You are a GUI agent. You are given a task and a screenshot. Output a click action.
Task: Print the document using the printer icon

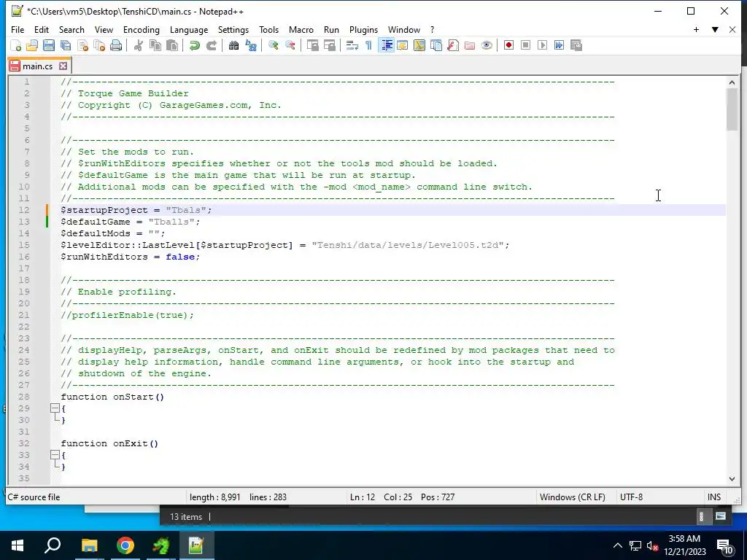coord(116,45)
